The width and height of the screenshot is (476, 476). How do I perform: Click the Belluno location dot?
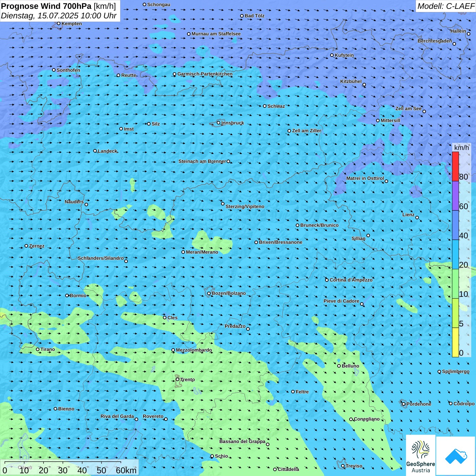[x=339, y=366]
